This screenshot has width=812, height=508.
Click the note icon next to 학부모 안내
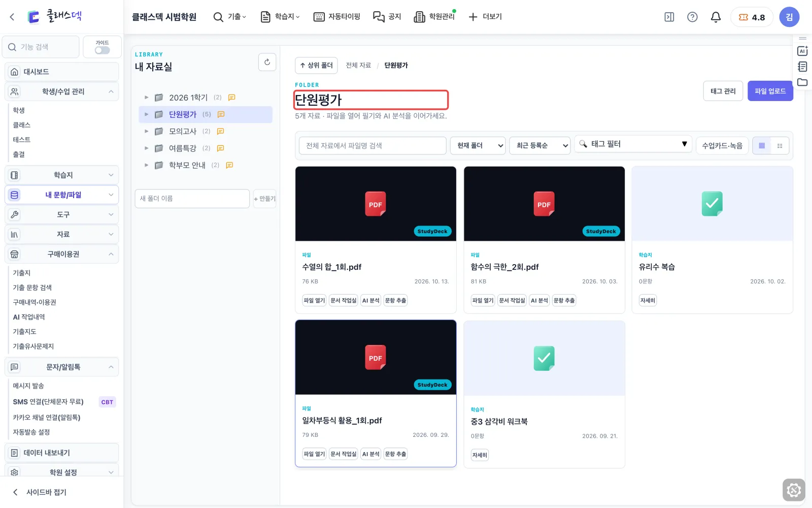(229, 165)
